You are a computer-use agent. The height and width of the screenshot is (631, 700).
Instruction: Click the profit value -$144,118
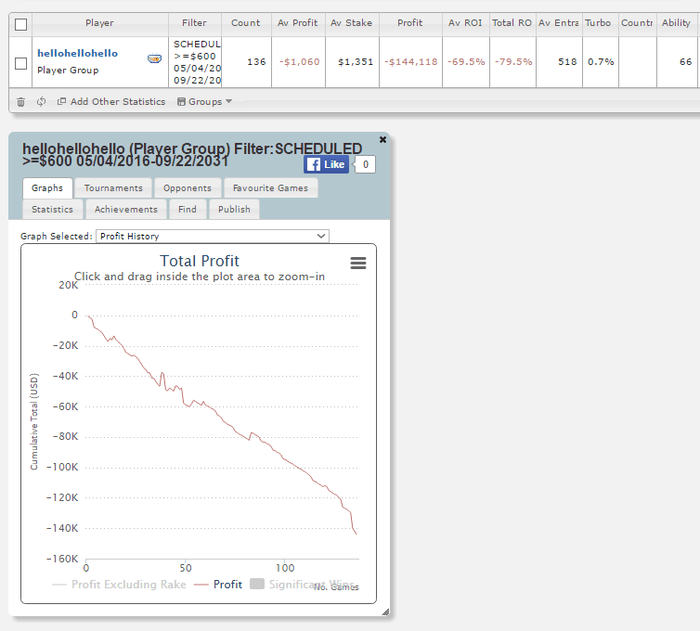[411, 62]
